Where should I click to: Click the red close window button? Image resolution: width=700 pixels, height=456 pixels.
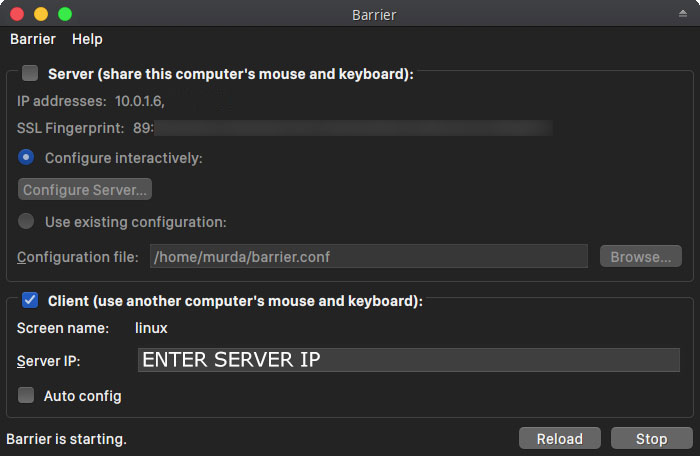click(17, 14)
